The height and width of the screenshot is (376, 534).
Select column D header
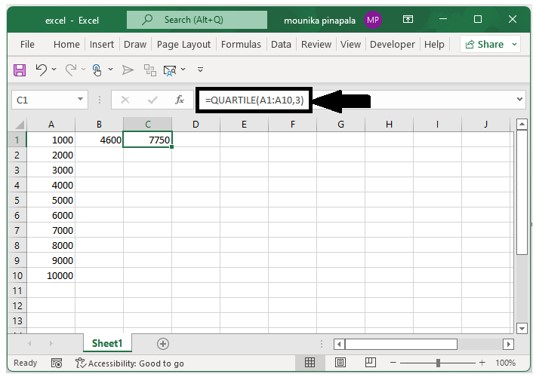pyautogui.click(x=195, y=124)
